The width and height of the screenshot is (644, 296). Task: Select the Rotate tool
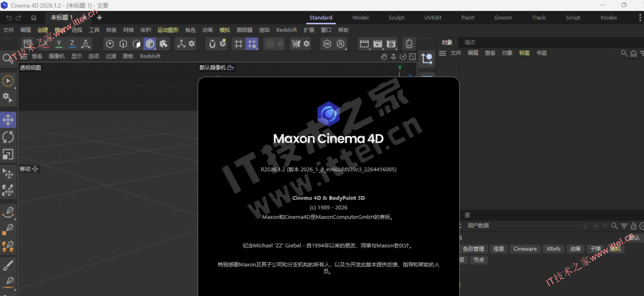(x=8, y=137)
